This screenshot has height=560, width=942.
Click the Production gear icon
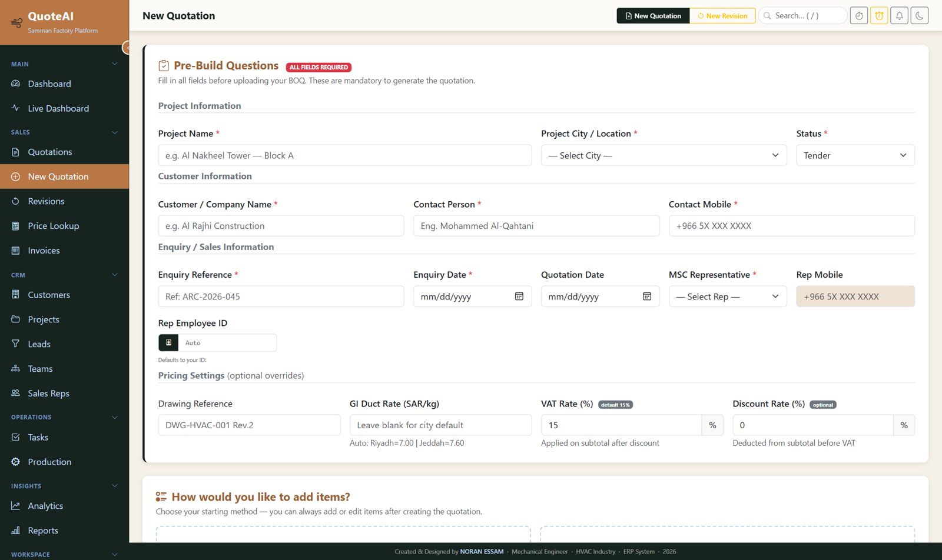pyautogui.click(x=16, y=462)
